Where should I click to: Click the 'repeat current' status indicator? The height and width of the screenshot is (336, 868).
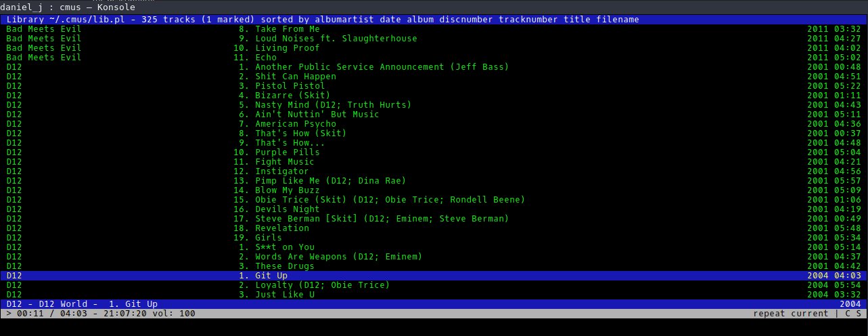tap(790, 314)
